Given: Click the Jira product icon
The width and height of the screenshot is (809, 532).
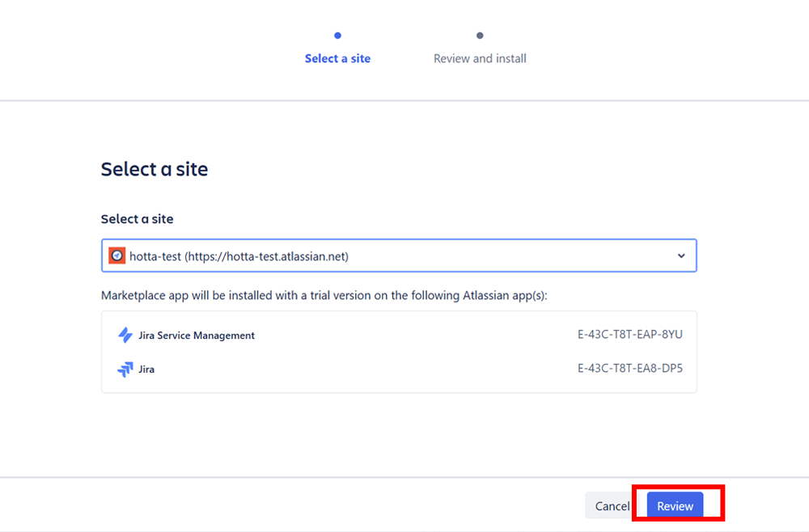Looking at the screenshot, I should tap(125, 369).
